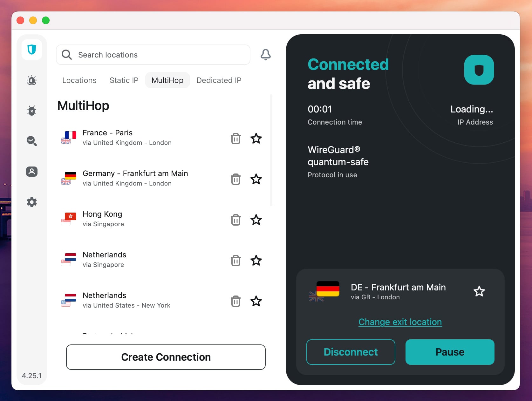Switch to the Locations tab
This screenshot has width=532, height=401.
[79, 80]
